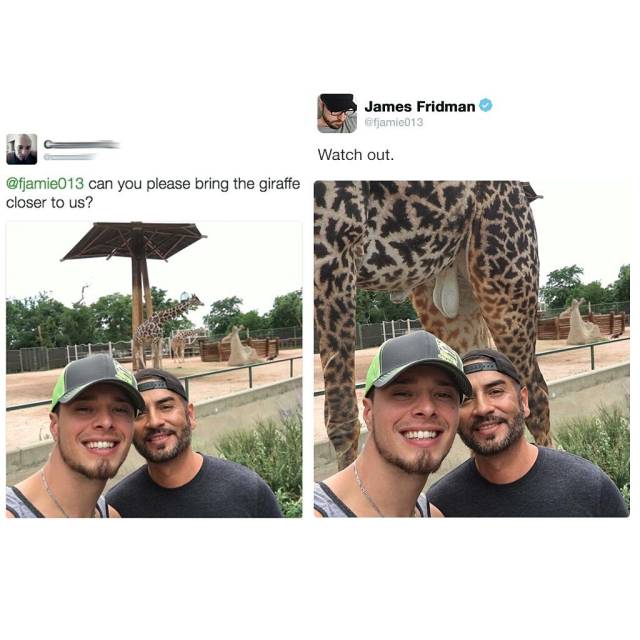Click the blurred handle under the blurred username
The height and width of the screenshot is (640, 640).
(69, 157)
